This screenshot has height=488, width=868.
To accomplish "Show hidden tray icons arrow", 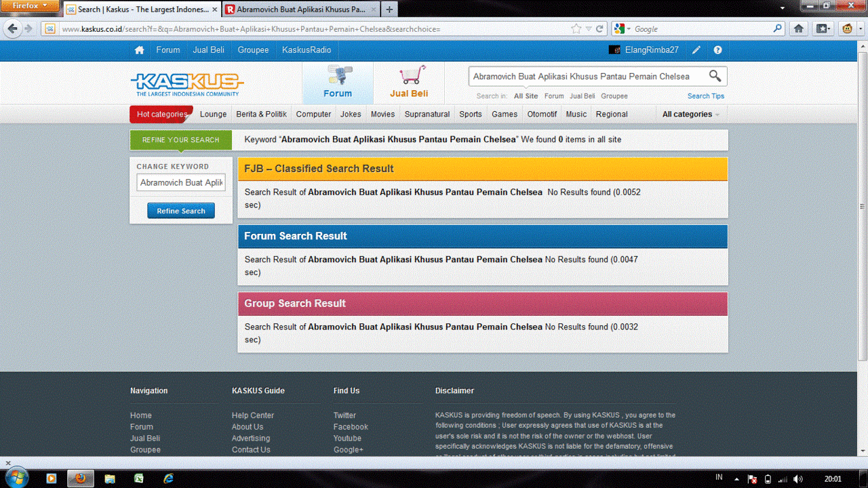I will pyautogui.click(x=736, y=479).
